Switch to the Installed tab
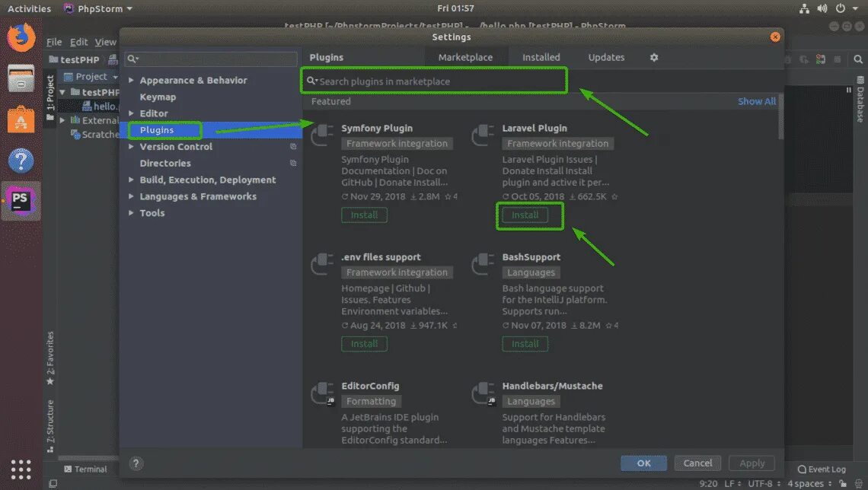The image size is (868, 490). 541,58
